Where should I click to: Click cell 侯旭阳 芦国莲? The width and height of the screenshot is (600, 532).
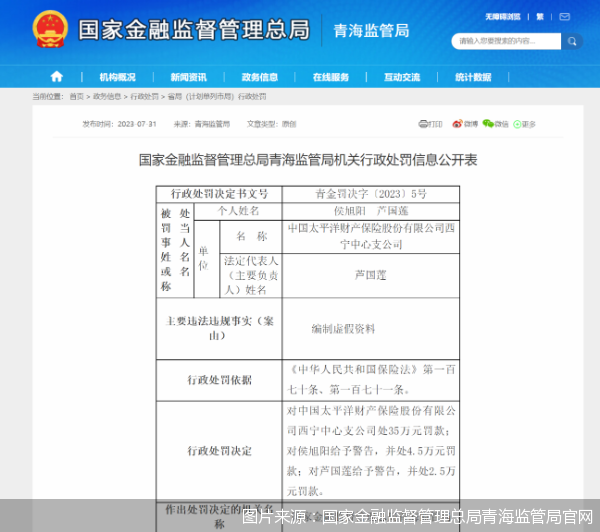[371, 211]
